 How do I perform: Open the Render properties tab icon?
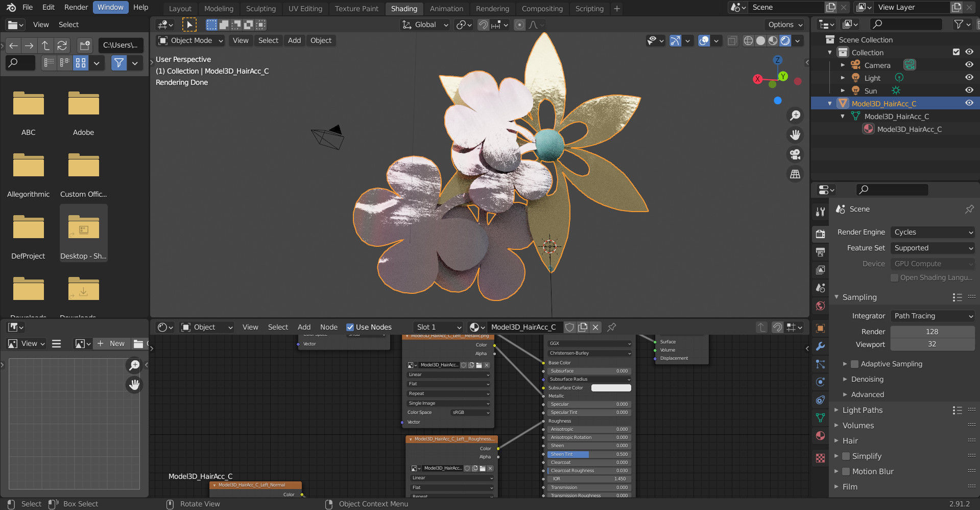[820, 234]
